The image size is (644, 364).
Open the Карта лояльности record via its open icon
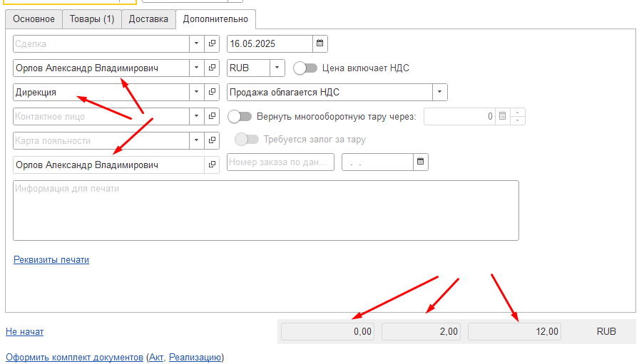pyautogui.click(x=212, y=140)
